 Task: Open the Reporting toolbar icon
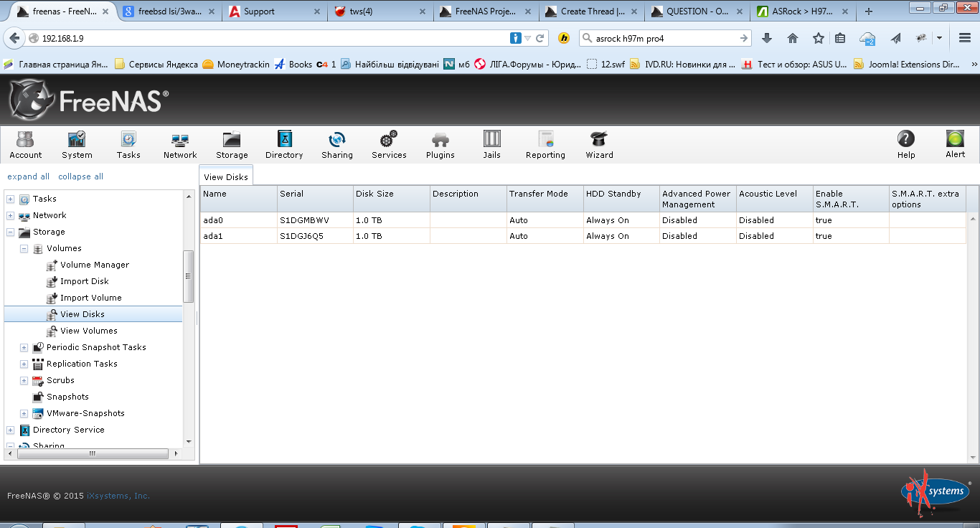[x=545, y=144]
